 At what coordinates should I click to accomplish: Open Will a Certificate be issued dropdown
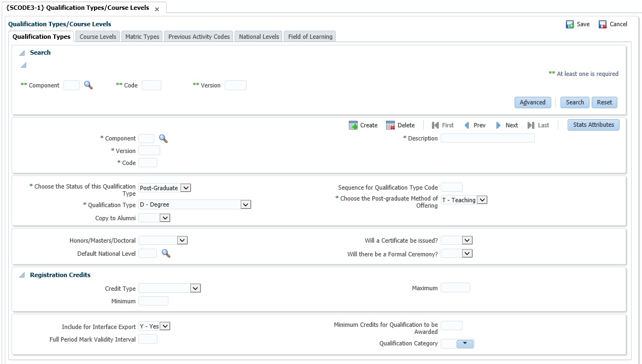[466, 240]
